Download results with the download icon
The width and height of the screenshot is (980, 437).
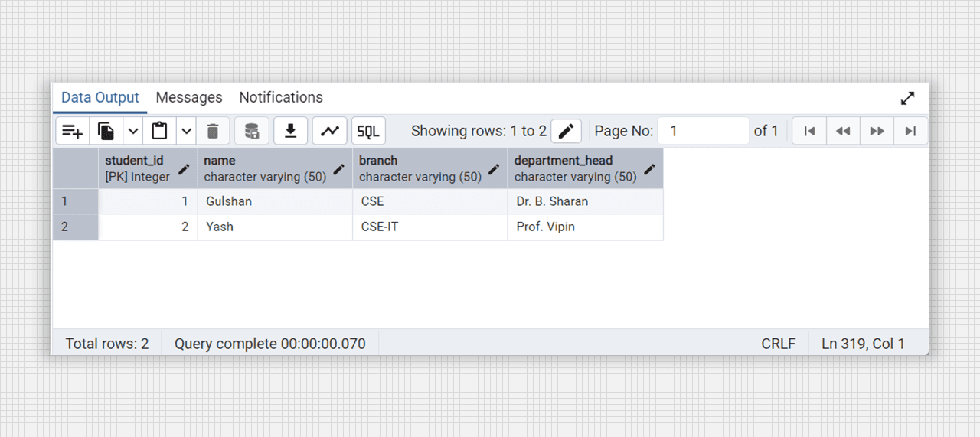tap(291, 131)
